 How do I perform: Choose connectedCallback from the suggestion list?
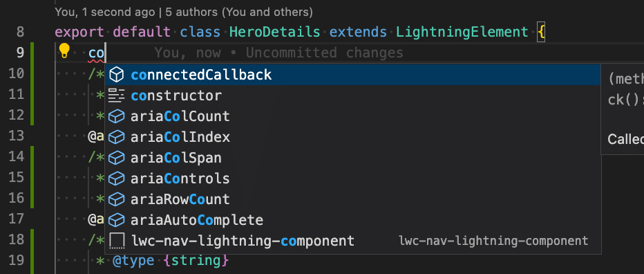(x=353, y=75)
